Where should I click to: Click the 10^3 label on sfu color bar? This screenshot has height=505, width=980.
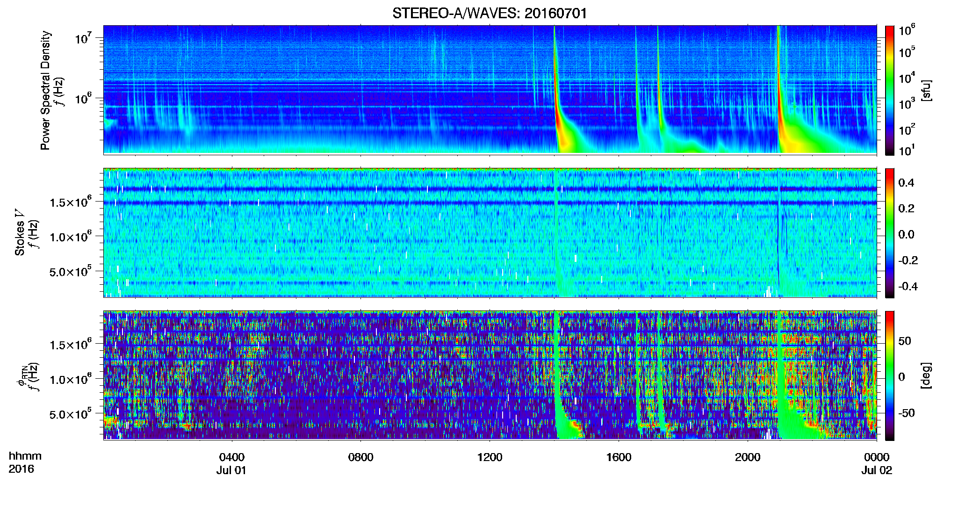pos(907,103)
